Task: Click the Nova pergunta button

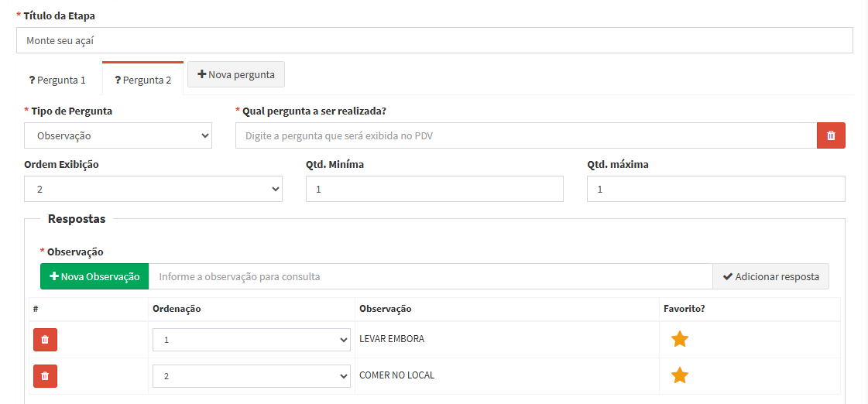Action: point(236,75)
